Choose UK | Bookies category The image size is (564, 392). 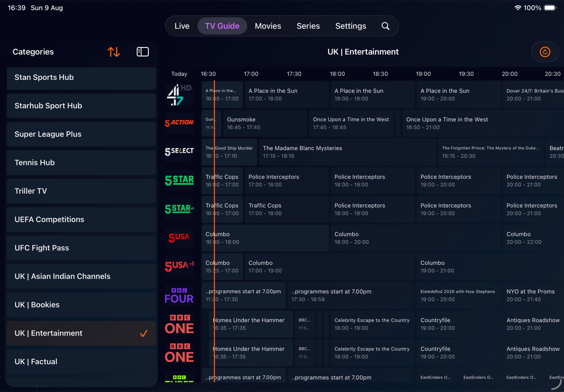[81, 305]
